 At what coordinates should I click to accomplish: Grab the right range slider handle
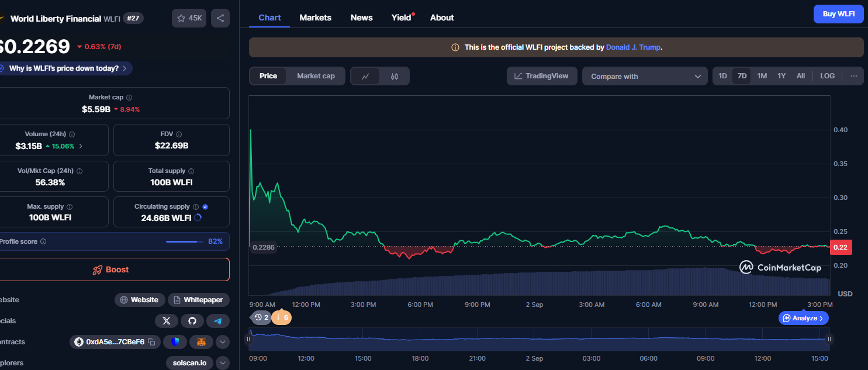(829, 339)
